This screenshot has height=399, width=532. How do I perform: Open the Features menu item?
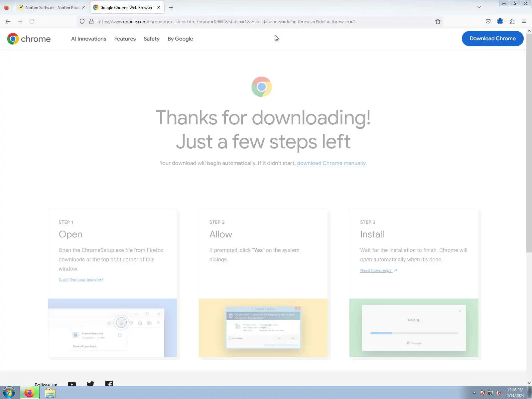click(x=125, y=39)
